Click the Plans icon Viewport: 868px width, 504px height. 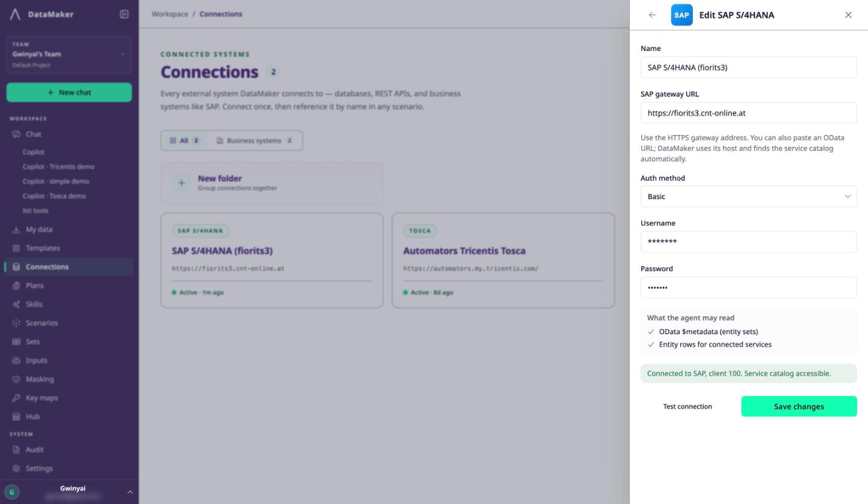click(16, 286)
